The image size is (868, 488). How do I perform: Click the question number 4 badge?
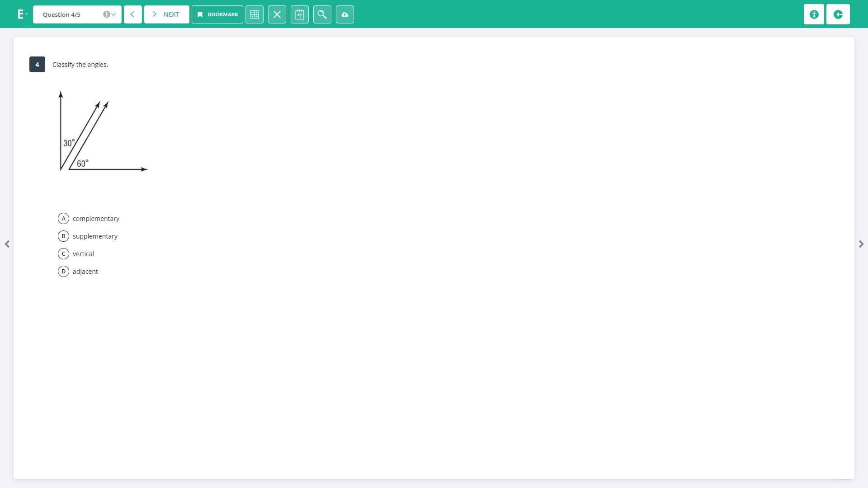[37, 65]
